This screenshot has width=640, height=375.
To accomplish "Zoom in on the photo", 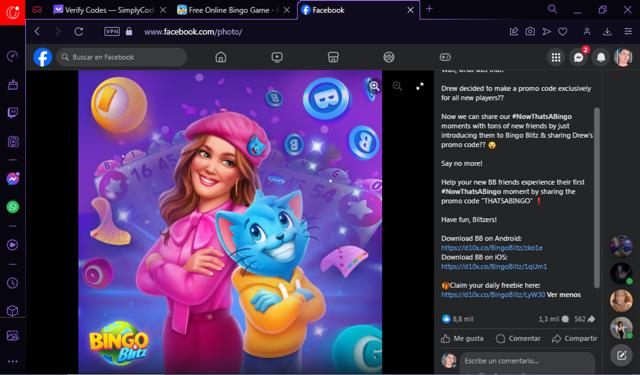I will click(x=374, y=86).
